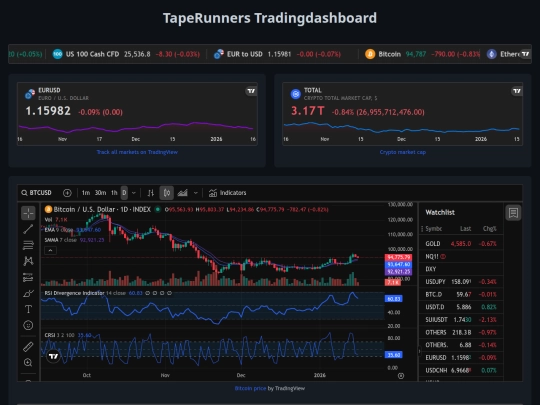The image size is (540, 405).
Task: Click the Bitcoin icon in ticker tape
Action: click(370, 54)
